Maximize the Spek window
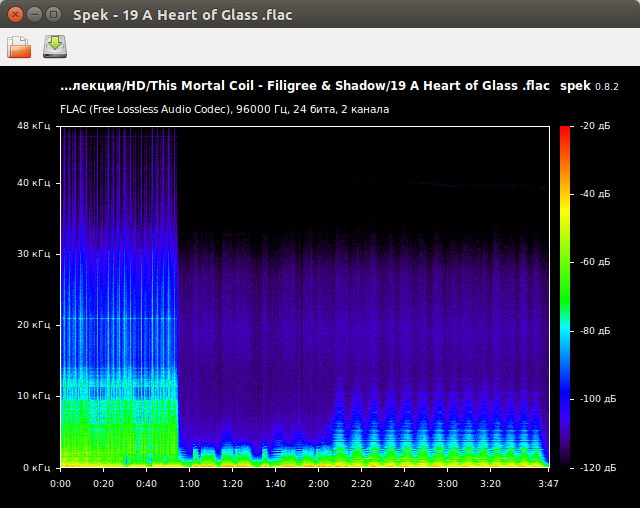The image size is (640, 508). (x=53, y=14)
